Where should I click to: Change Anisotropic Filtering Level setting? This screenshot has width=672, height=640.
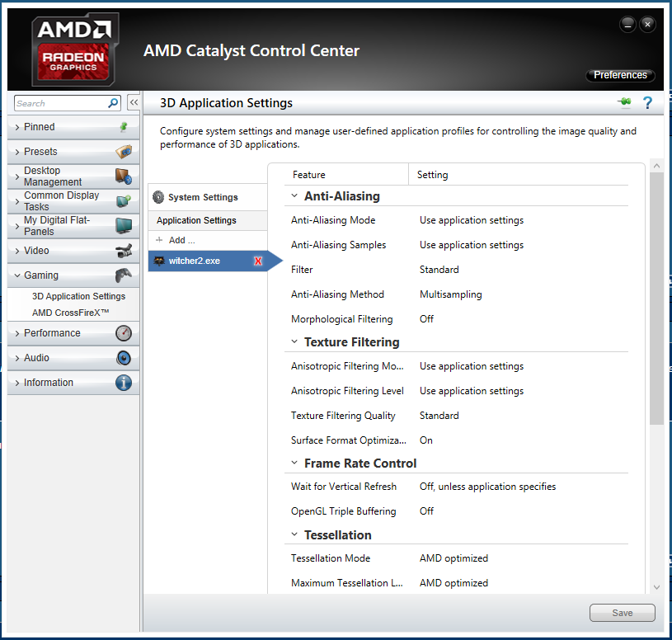pyautogui.click(x=472, y=391)
